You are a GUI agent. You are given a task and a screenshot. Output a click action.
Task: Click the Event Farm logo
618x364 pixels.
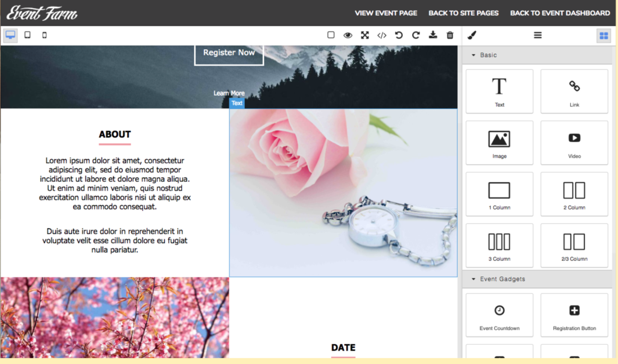[42, 13]
